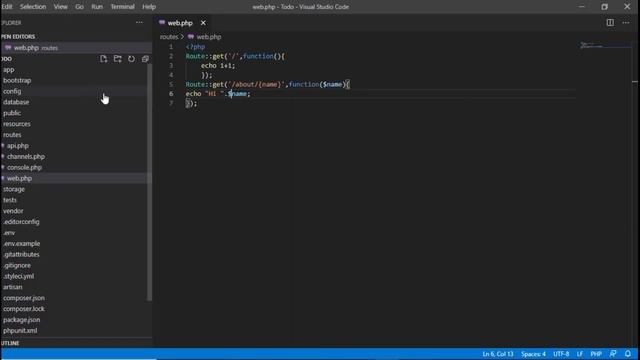
Task: Open the Terminal menu
Action: tap(122, 7)
